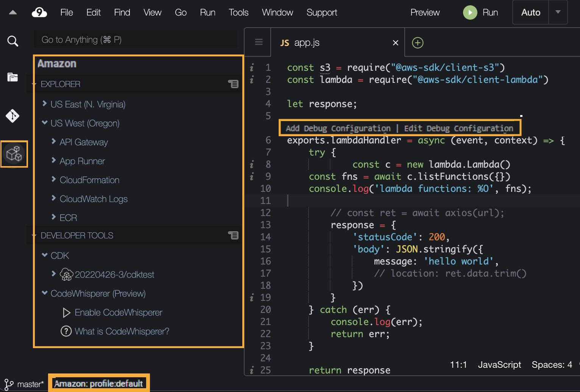The image size is (580, 392).
Task: Open the Go menu
Action: tap(181, 12)
